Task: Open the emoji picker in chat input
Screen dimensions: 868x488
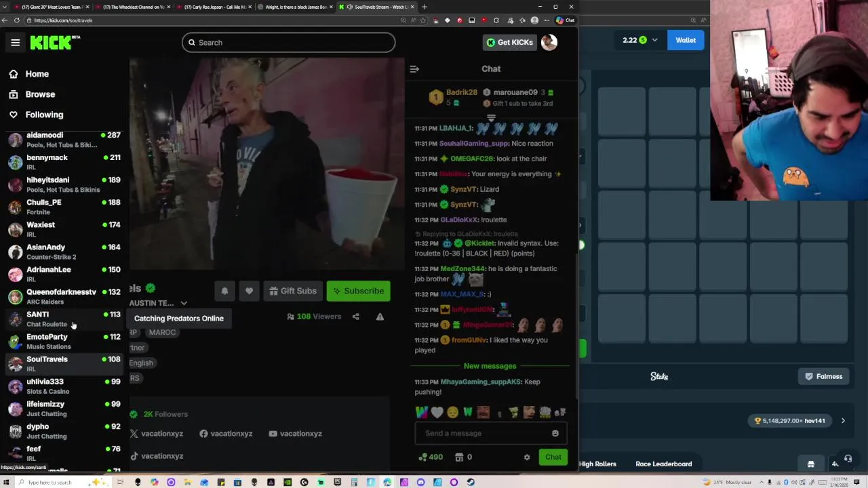Action: (x=555, y=433)
